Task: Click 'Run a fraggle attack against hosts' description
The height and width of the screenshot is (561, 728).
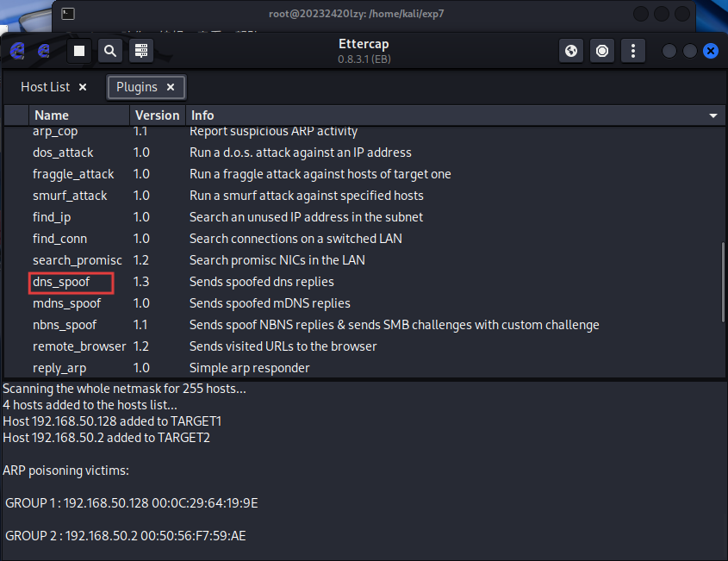Action: coord(320,174)
